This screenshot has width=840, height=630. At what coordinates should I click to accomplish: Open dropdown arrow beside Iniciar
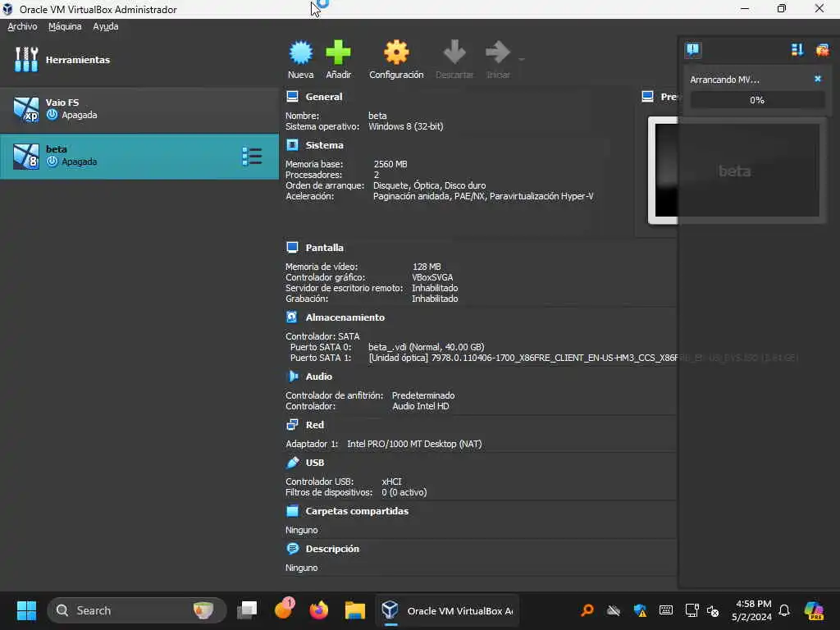pyautogui.click(x=521, y=59)
